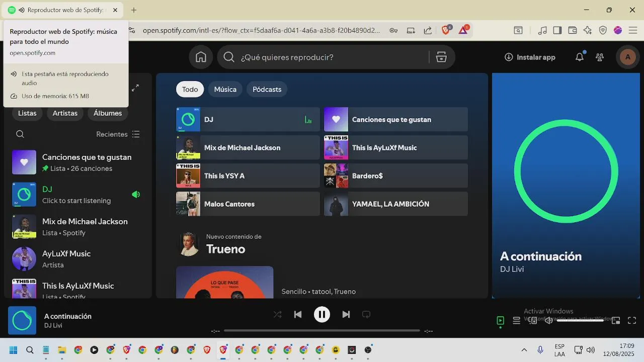The height and width of the screenshot is (362, 644).
Task: Open the This Is YSY A card
Action: [248, 176]
